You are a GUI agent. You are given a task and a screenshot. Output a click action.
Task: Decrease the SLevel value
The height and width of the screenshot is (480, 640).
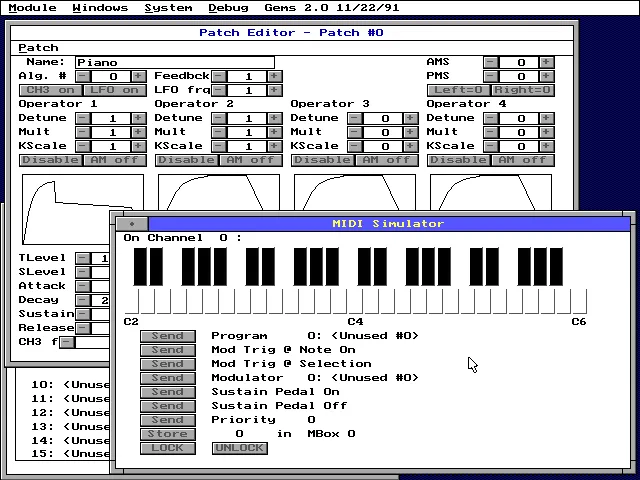pyautogui.click(x=83, y=272)
